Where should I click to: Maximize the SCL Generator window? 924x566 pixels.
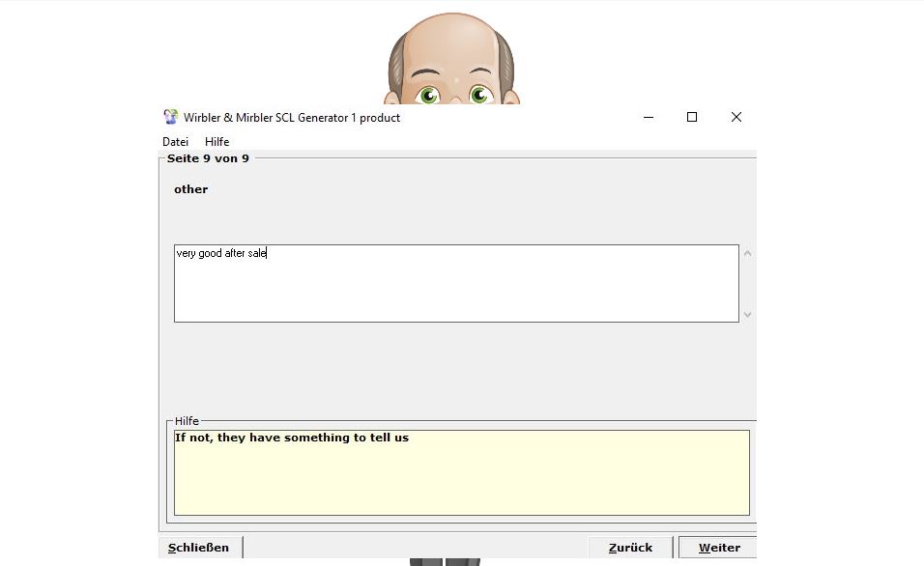(x=692, y=117)
